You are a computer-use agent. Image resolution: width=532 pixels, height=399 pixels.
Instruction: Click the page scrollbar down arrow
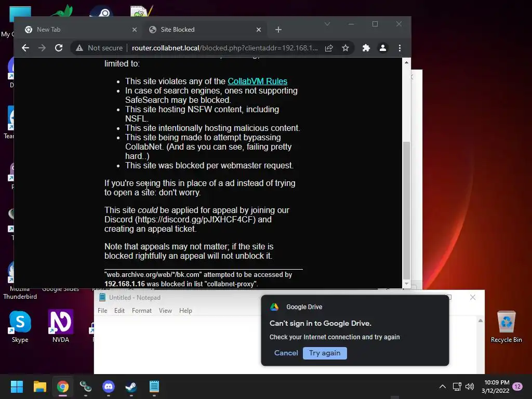pos(406,284)
